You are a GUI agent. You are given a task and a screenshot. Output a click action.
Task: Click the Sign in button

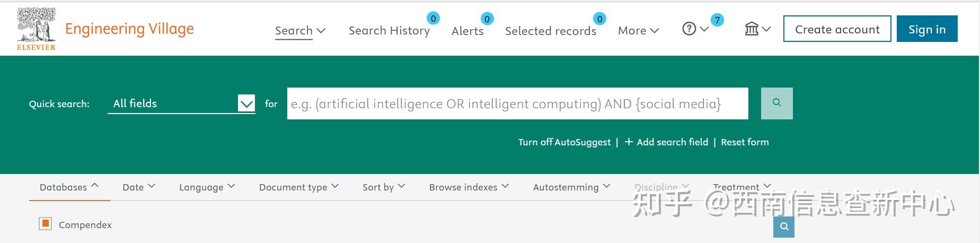(x=926, y=29)
